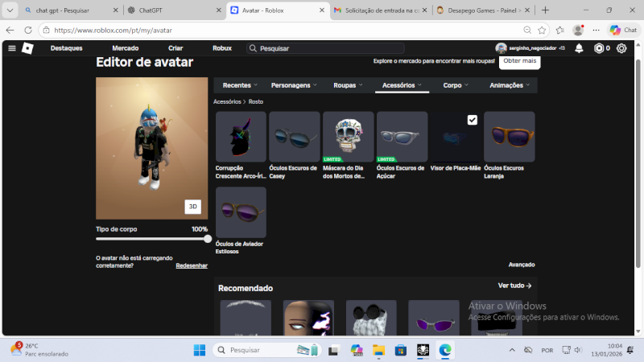
Task: Open the notifications bell
Action: coord(579,48)
